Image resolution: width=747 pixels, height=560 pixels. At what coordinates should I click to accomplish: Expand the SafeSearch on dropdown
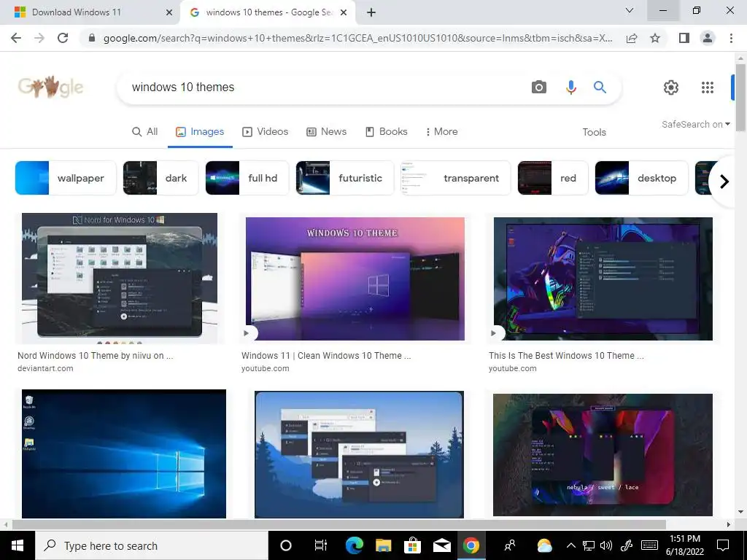(x=695, y=124)
